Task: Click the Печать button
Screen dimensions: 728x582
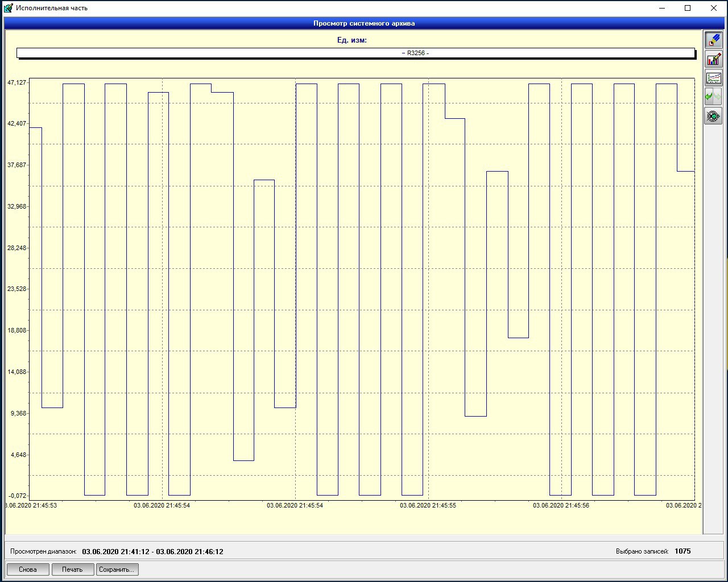Action: (x=72, y=569)
